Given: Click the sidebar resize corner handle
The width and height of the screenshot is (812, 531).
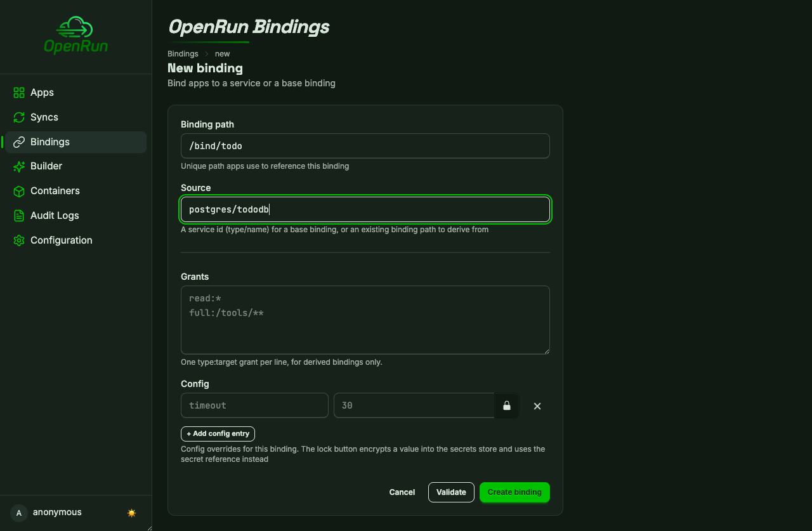Looking at the screenshot, I should coord(149,528).
